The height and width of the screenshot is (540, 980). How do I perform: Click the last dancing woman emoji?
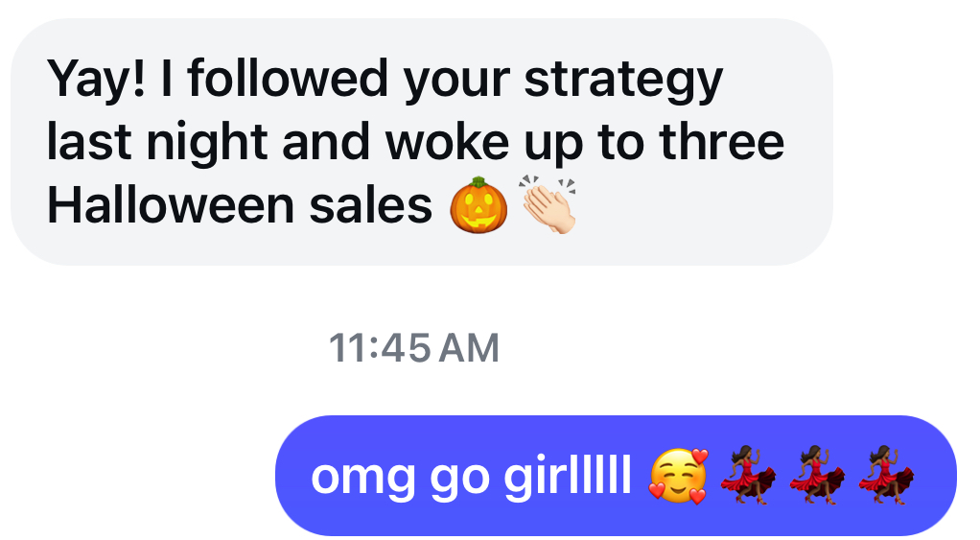coord(886,475)
